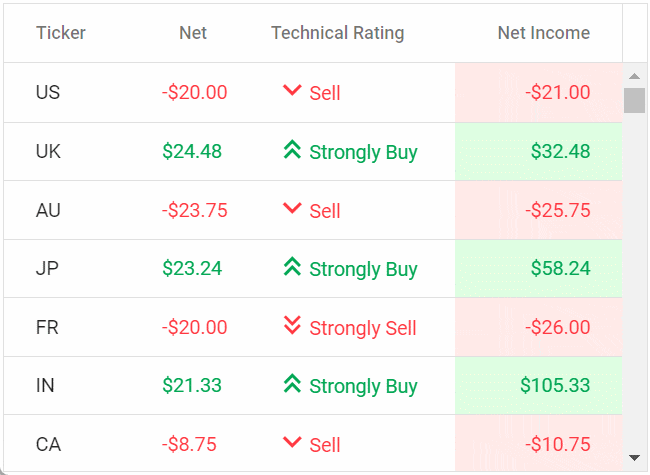Image resolution: width=650 pixels, height=475 pixels.
Task: Select the -$23.75 Net value
Action: 194,210
